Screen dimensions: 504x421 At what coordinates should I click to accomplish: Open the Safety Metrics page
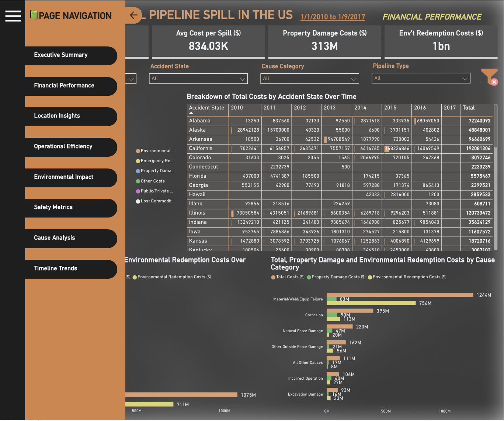(71, 208)
